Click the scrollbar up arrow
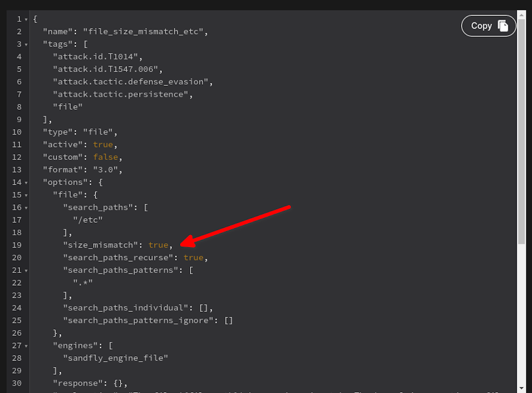532x393 pixels. pos(522,14)
